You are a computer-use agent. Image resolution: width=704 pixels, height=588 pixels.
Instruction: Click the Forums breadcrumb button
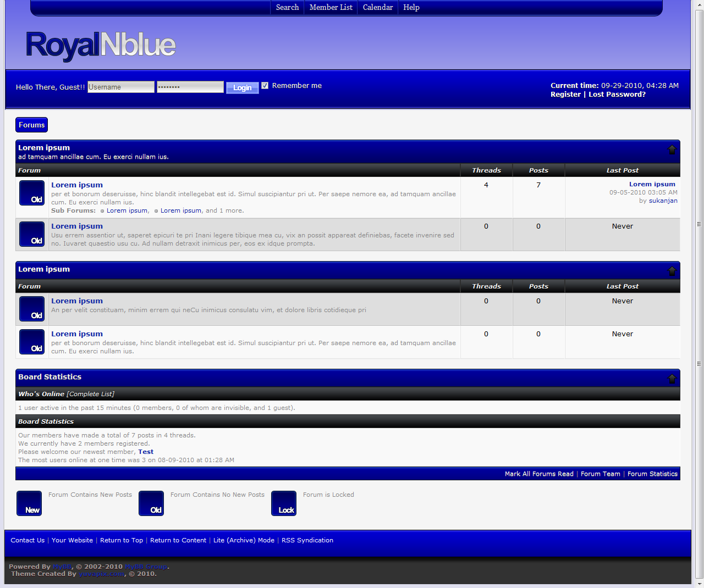pos(31,125)
